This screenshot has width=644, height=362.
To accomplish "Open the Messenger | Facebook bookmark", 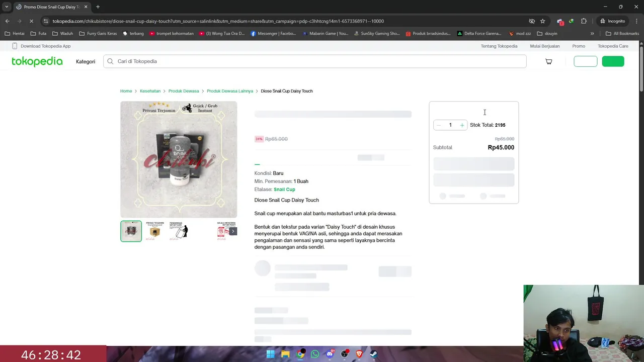I will 273,34.
